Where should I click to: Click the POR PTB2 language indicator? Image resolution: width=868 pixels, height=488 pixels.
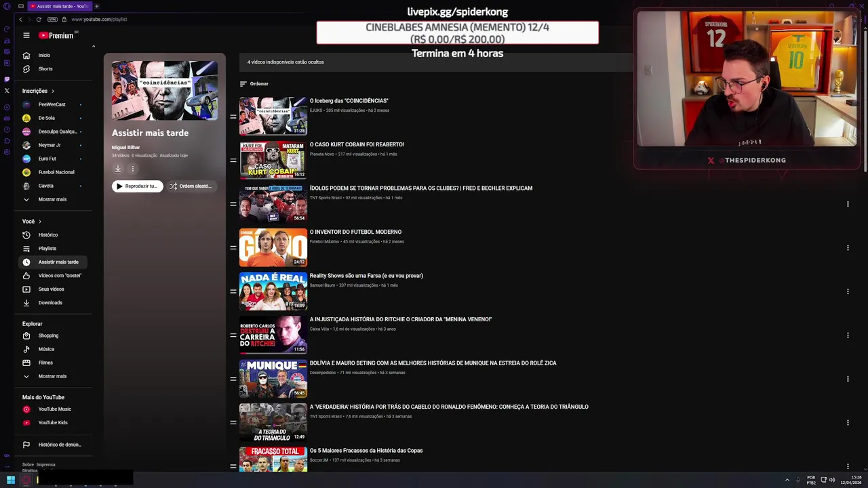point(811,480)
